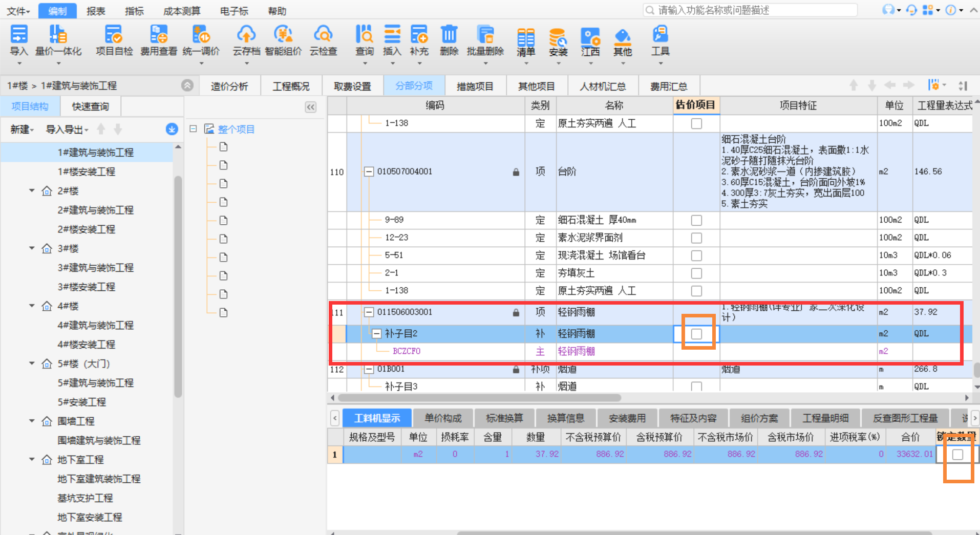
Task: Click the 33632.01 合价 value cell
Action: [910, 454]
